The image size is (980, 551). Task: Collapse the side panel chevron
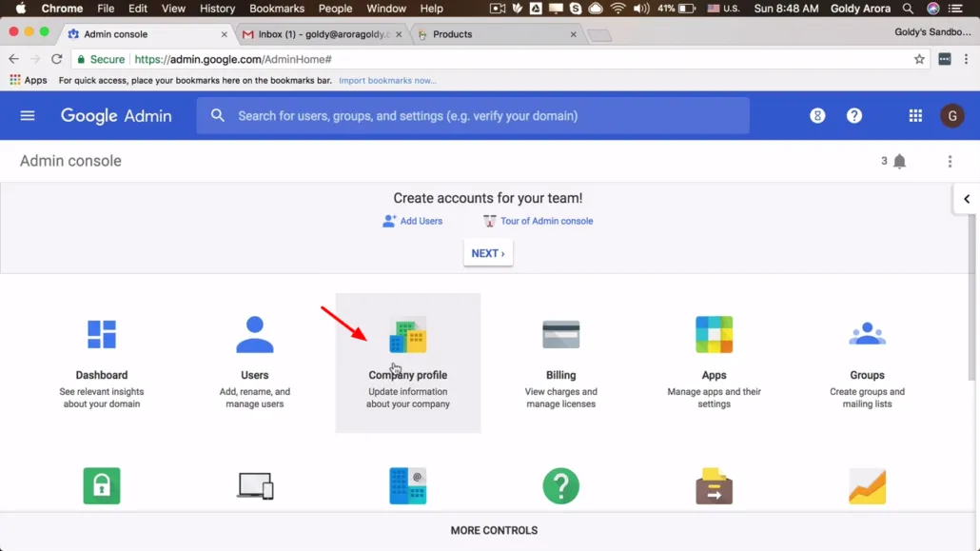pos(967,199)
